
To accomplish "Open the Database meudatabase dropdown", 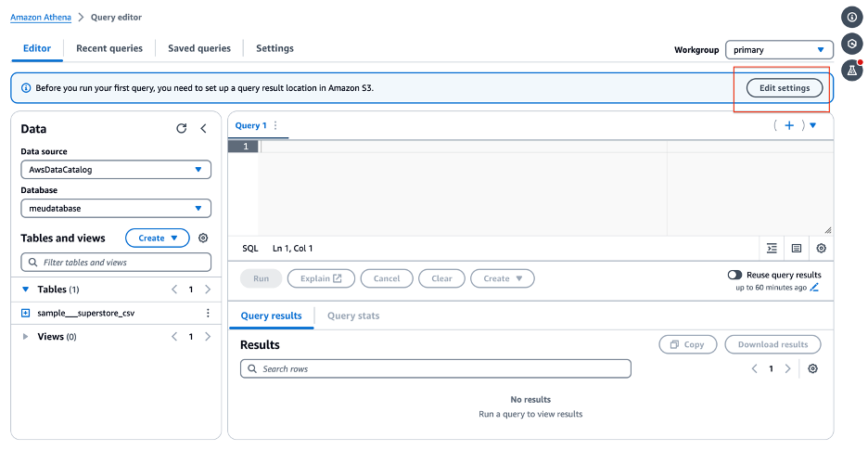I will [x=116, y=208].
